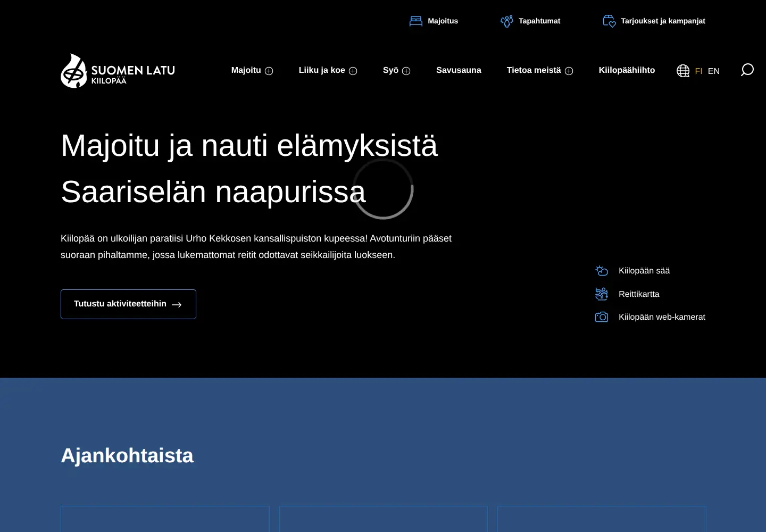Click the web camera icon
Screen dimensions: 766x532
coord(602,317)
